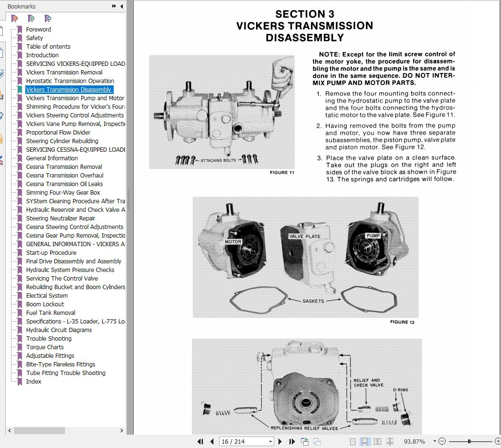Jump to the last page
The width and height of the screenshot is (501, 448).
pyautogui.click(x=292, y=442)
